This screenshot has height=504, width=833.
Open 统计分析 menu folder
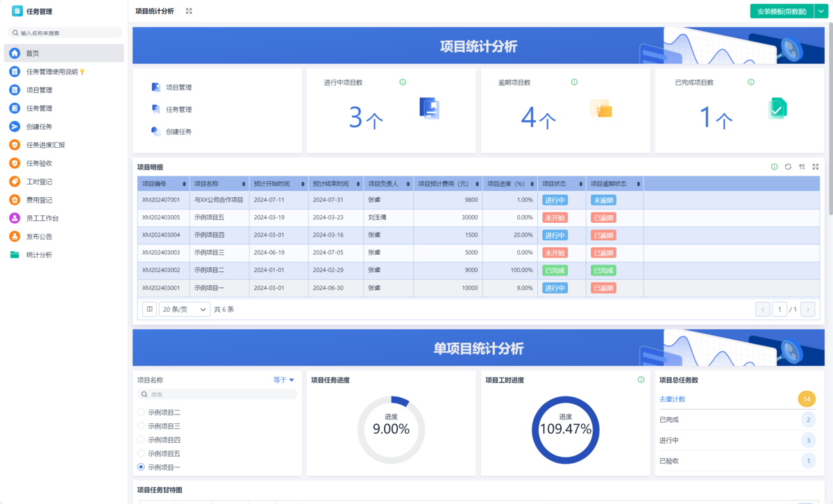point(64,255)
